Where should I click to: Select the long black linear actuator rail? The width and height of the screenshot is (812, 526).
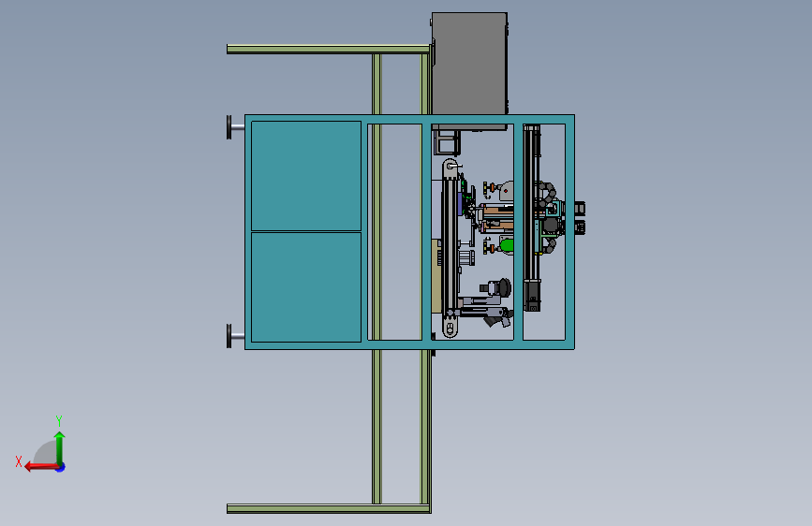532,217
